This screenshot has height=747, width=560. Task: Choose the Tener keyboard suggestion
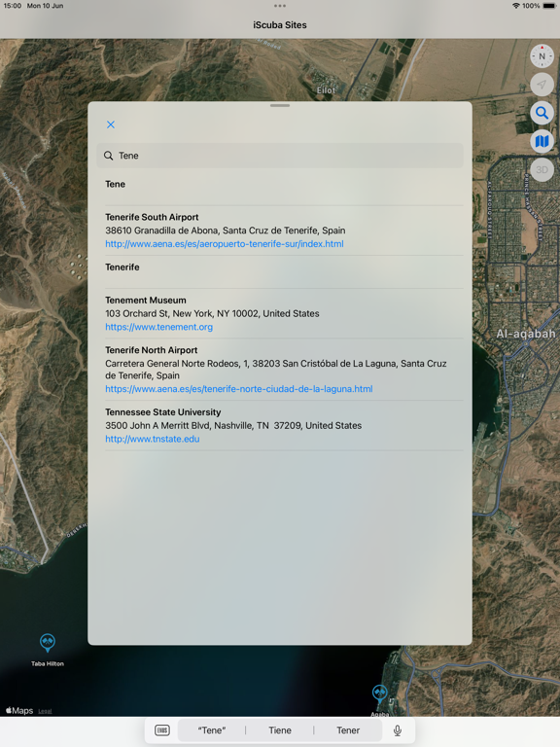[348, 730]
